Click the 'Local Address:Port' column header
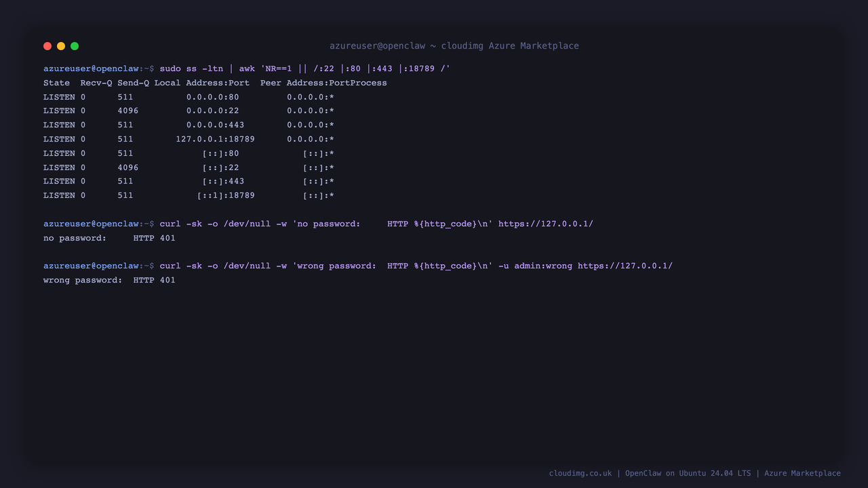Viewport: 868px width, 488px height. tap(202, 83)
